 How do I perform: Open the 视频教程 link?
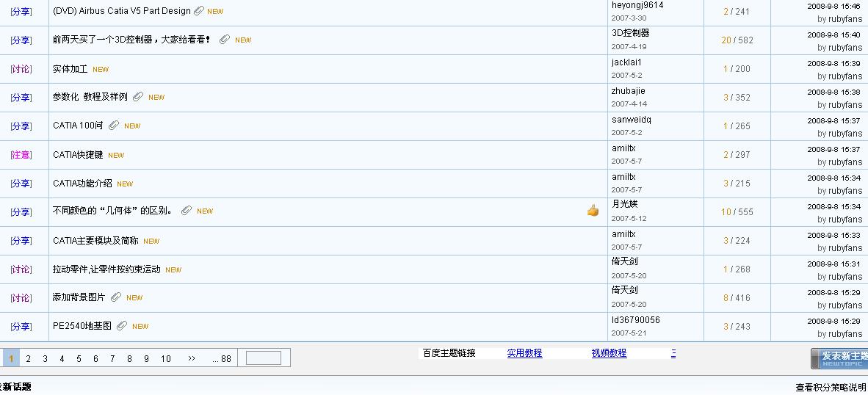609,353
